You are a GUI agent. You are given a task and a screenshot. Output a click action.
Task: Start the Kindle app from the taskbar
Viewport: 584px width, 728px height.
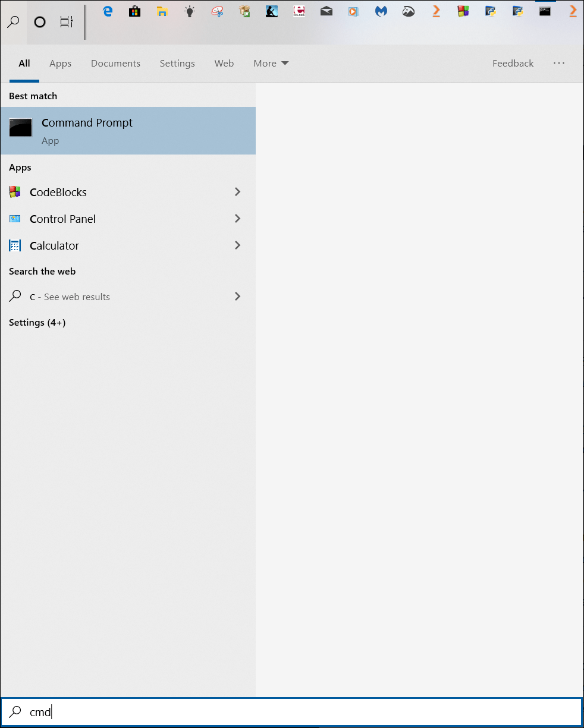272,11
